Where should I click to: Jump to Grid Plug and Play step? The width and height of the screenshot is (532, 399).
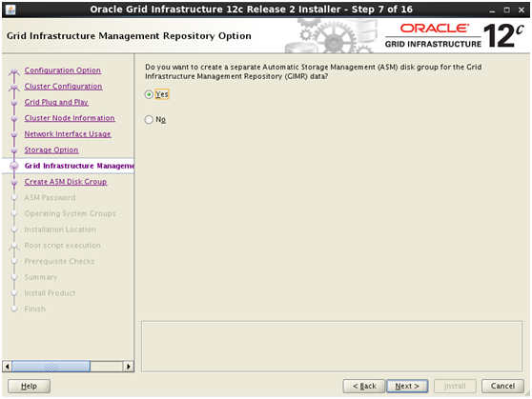(x=56, y=102)
